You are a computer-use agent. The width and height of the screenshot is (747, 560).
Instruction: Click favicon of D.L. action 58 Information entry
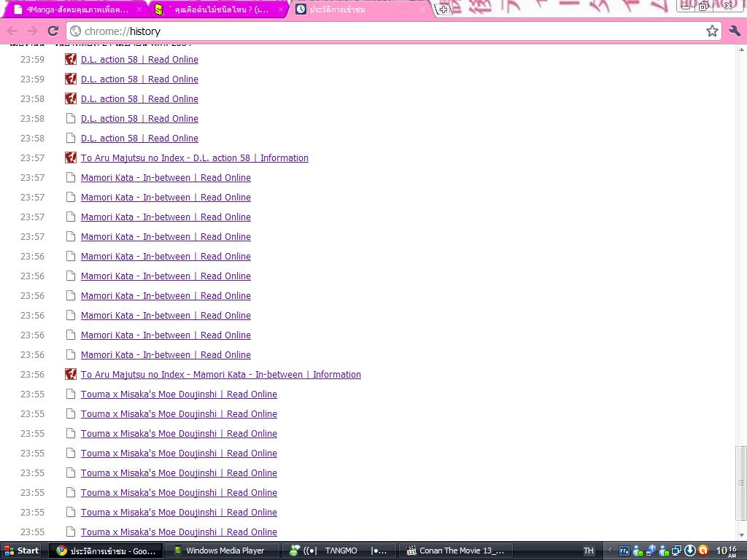[x=71, y=157]
